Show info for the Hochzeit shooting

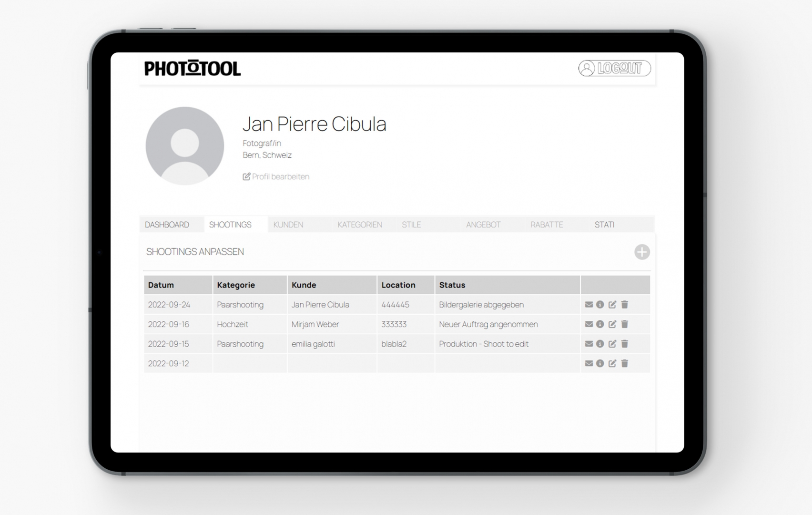(600, 324)
